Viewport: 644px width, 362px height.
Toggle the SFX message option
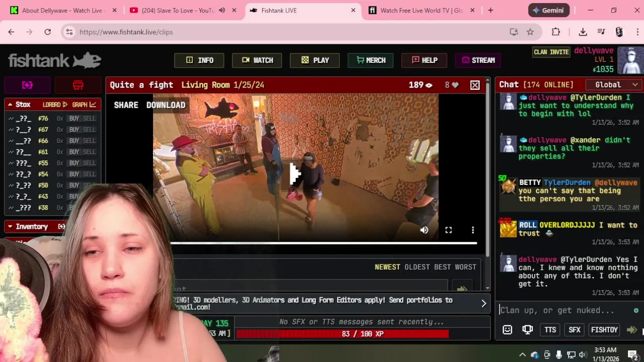point(575,330)
